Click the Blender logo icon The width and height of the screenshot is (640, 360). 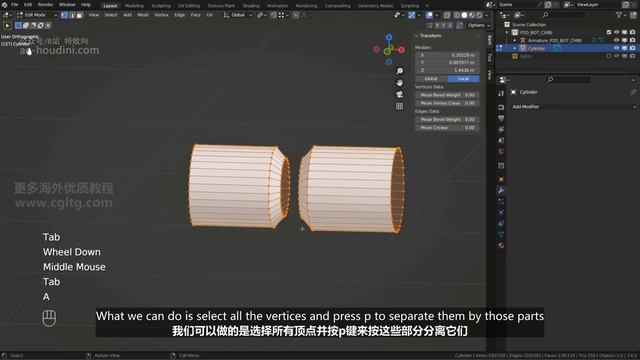click(x=4, y=5)
